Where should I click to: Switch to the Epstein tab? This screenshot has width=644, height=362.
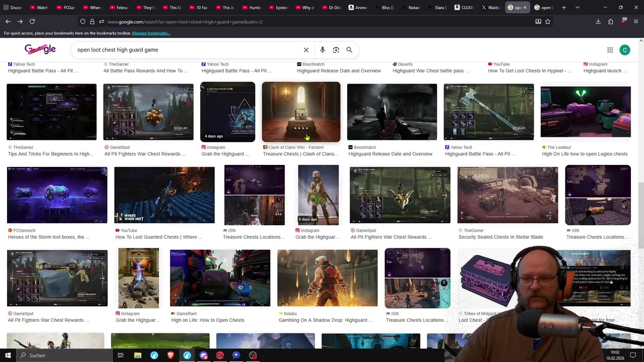pos(278,8)
